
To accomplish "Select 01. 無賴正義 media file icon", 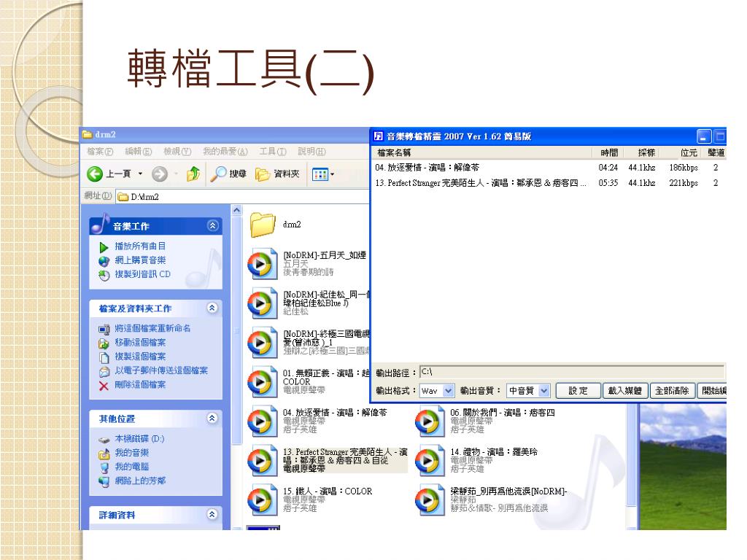I will pos(262,381).
